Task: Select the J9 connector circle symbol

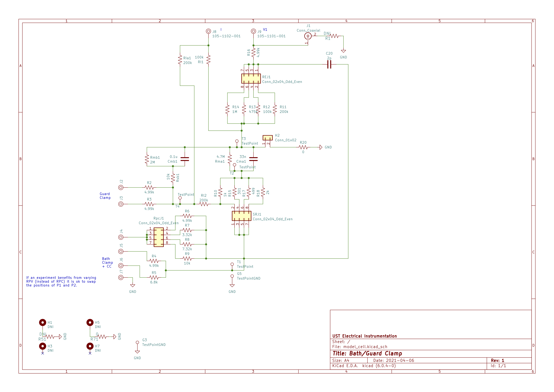Action: (253, 31)
